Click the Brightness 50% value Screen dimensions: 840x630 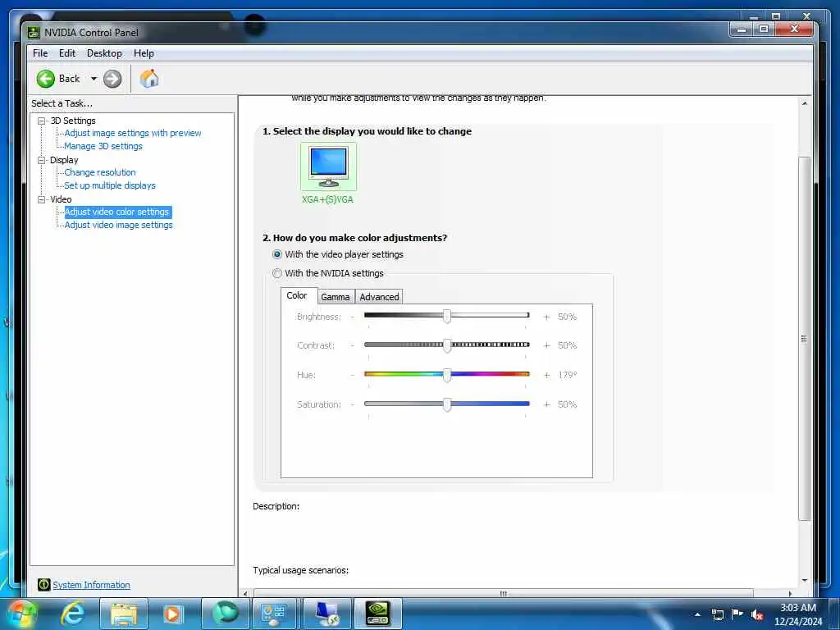pyautogui.click(x=567, y=317)
